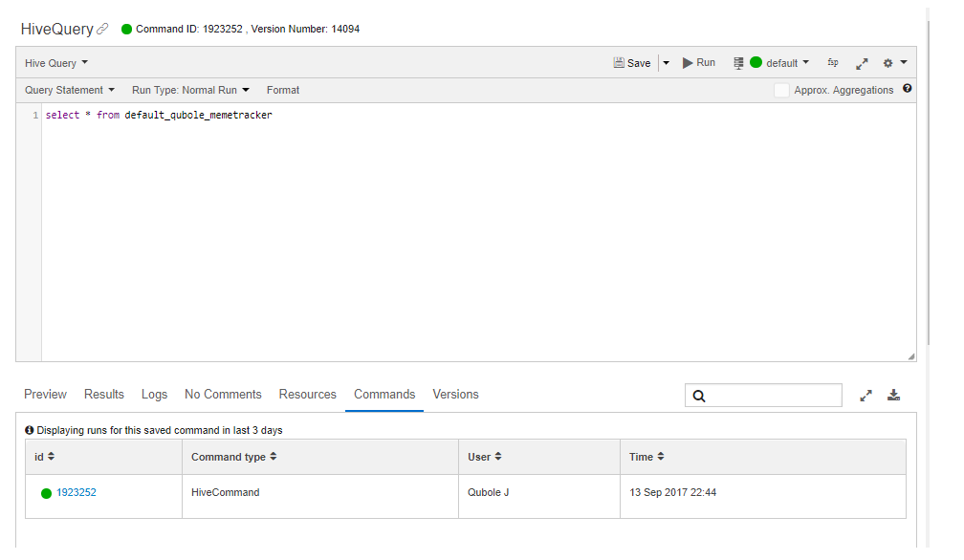Click the green status dot beside Command ID
This screenshot has height=560, width=964.
pyautogui.click(x=126, y=29)
